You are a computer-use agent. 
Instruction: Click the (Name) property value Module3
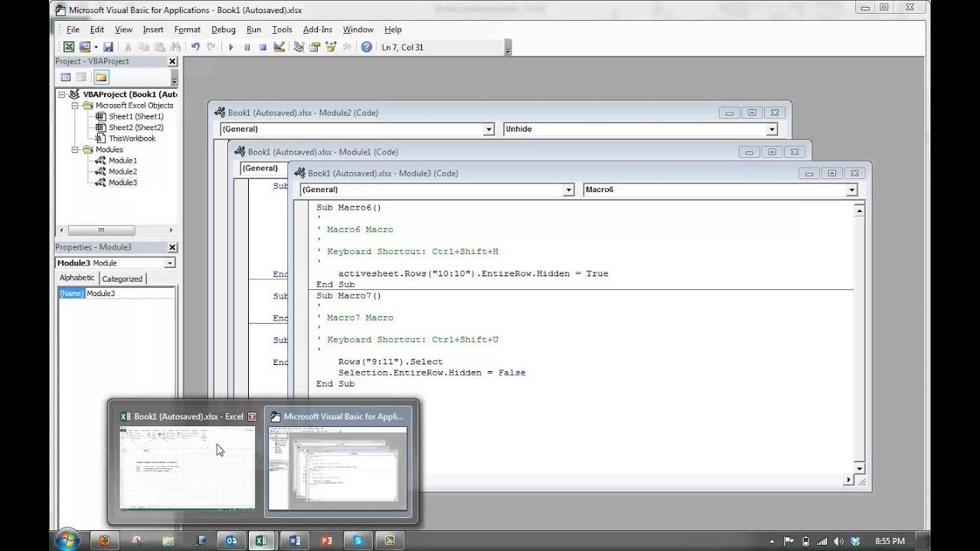click(x=130, y=293)
